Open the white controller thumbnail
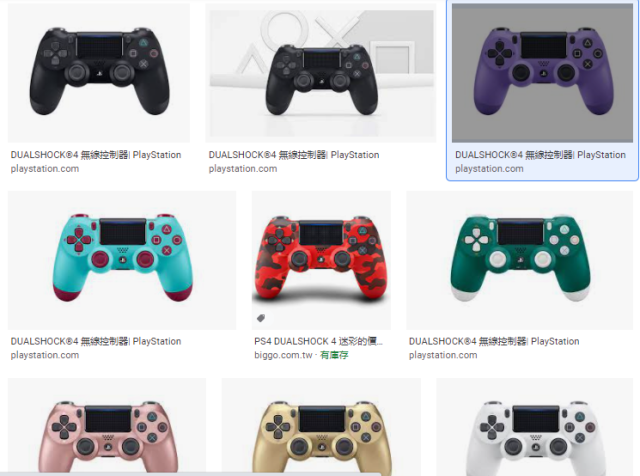This screenshot has width=640, height=476. pyautogui.click(x=535, y=427)
